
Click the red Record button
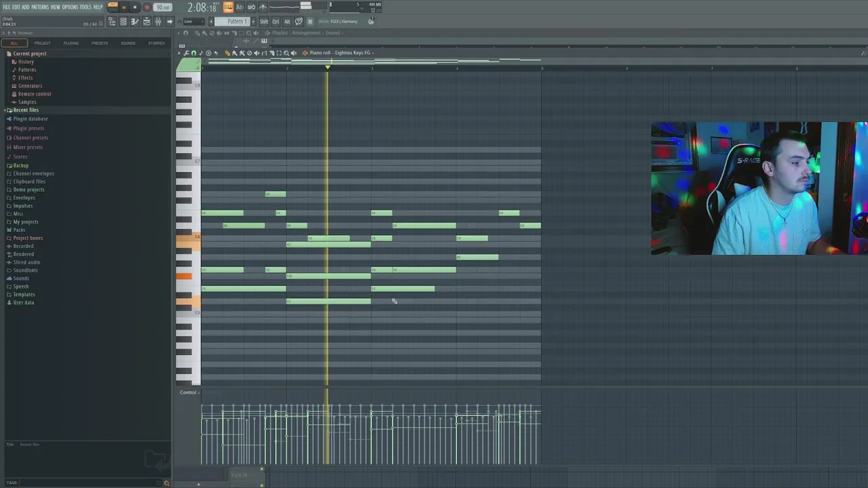[147, 7]
